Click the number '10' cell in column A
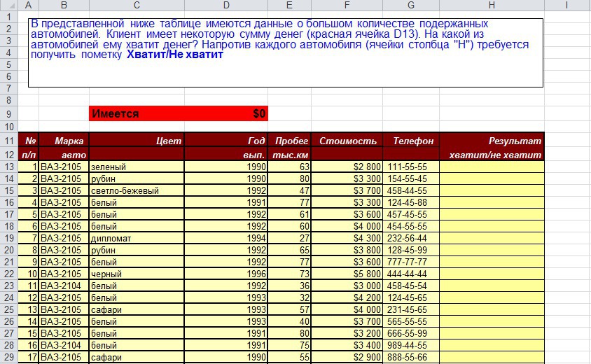The image size is (591, 364). click(x=28, y=274)
